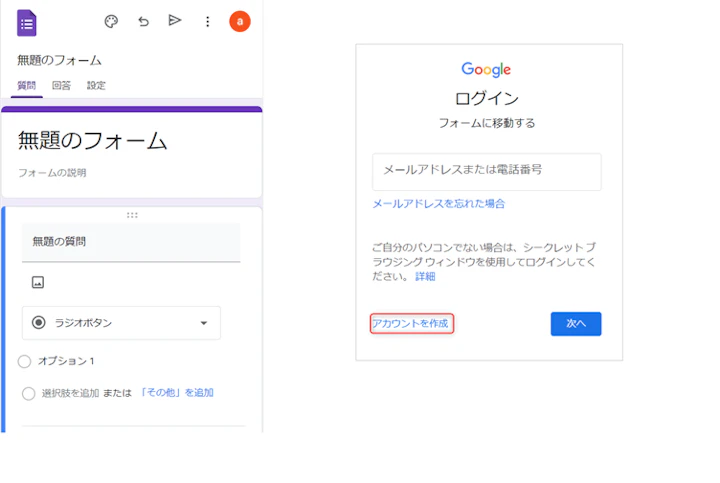Add image to question using image icon
The image size is (720, 483).
38,283
